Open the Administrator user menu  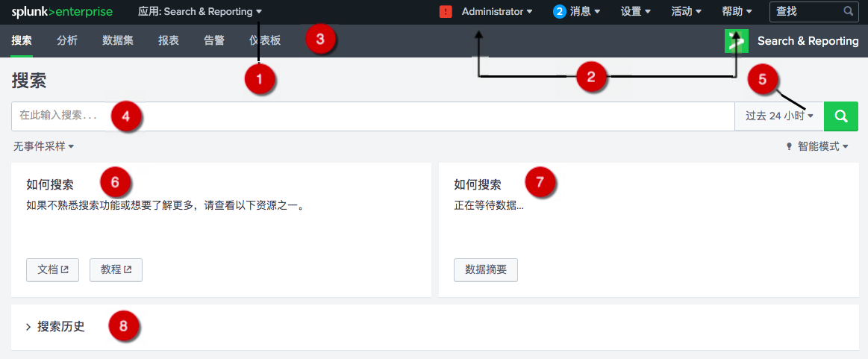[497, 12]
